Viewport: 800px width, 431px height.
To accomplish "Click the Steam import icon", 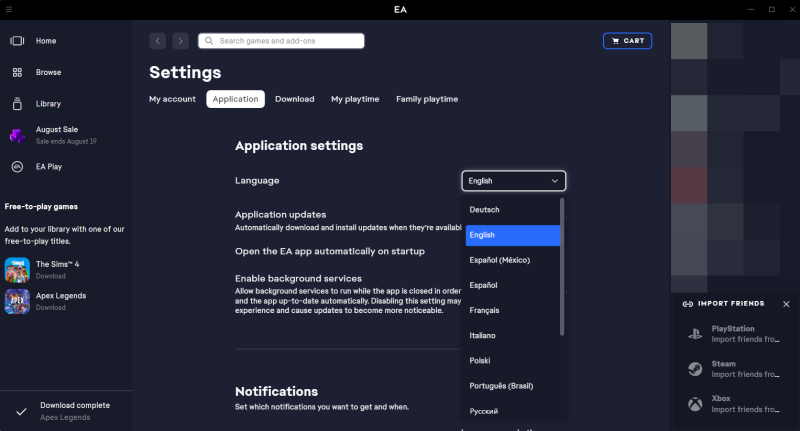I will tap(693, 369).
